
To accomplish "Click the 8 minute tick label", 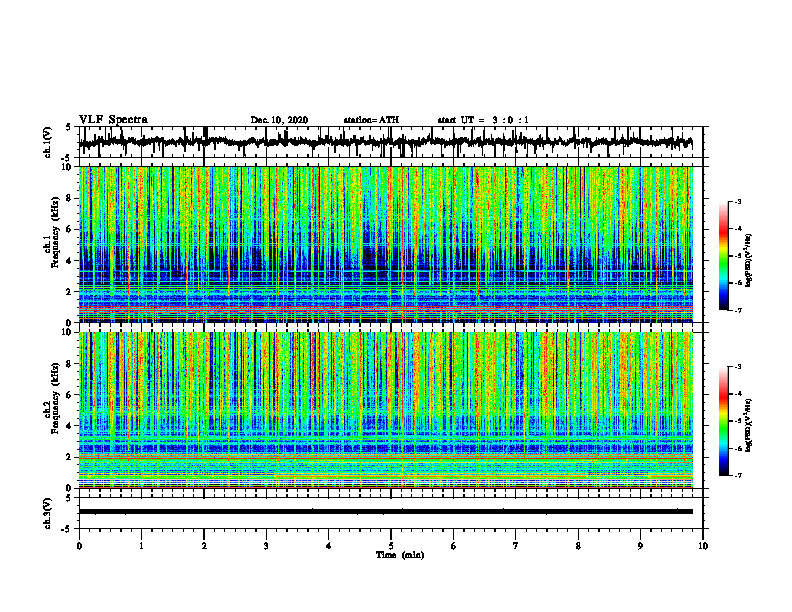I will coord(578,546).
